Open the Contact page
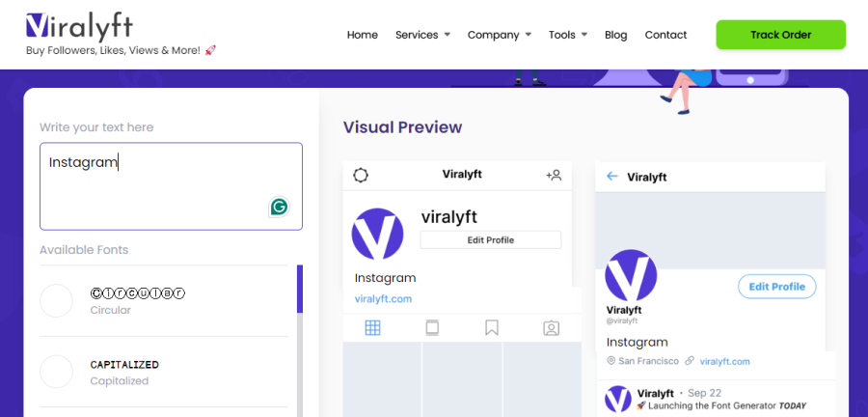The image size is (868, 417). click(665, 35)
